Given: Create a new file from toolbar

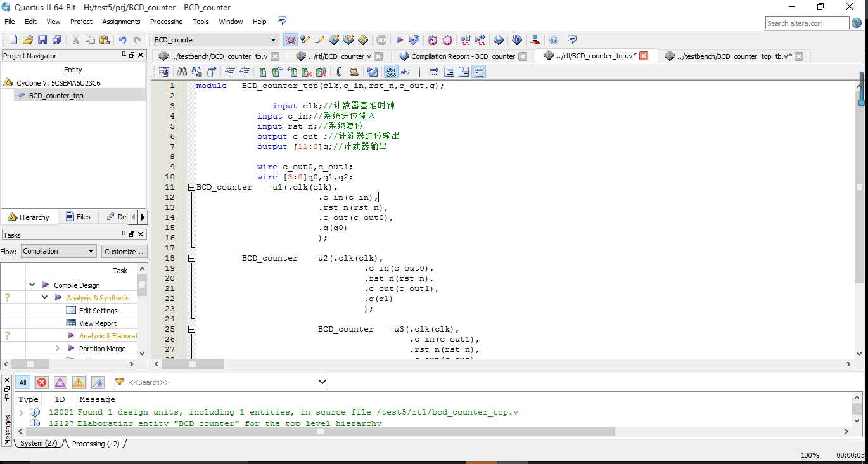Looking at the screenshot, I should point(13,40).
